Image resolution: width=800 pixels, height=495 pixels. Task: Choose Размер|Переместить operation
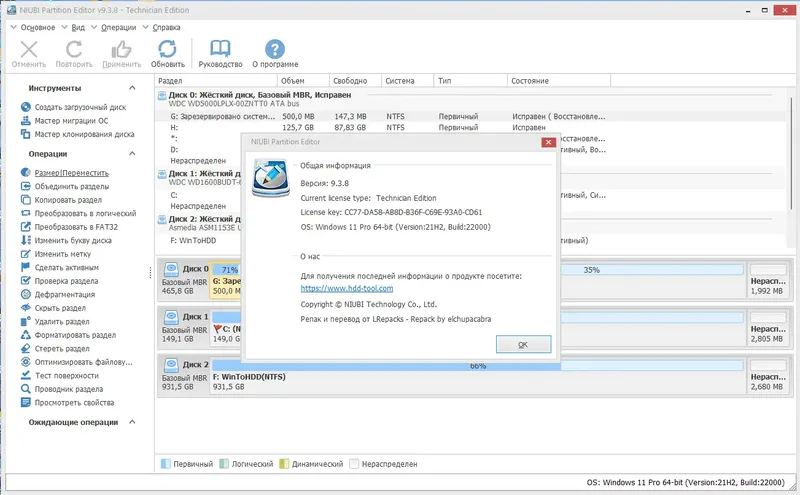coord(65,173)
